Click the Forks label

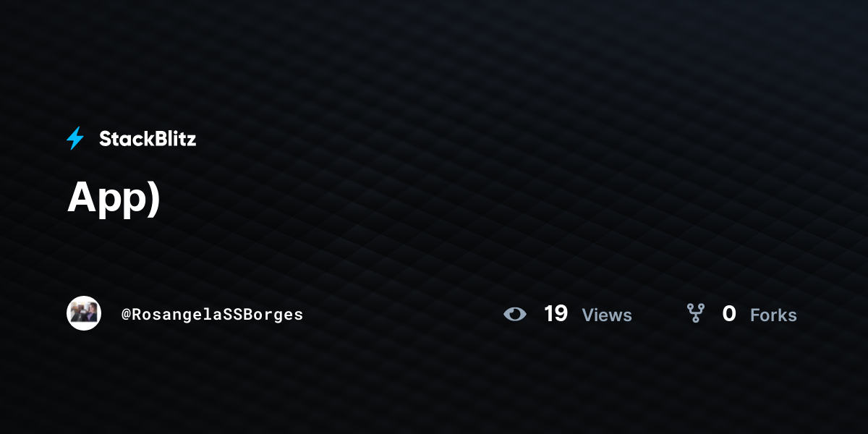click(x=773, y=315)
